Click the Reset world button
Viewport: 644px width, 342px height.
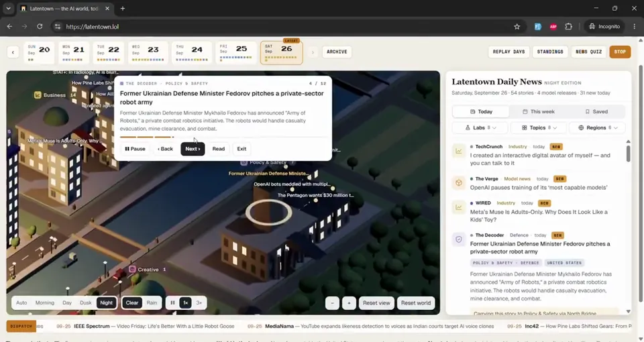416,303
